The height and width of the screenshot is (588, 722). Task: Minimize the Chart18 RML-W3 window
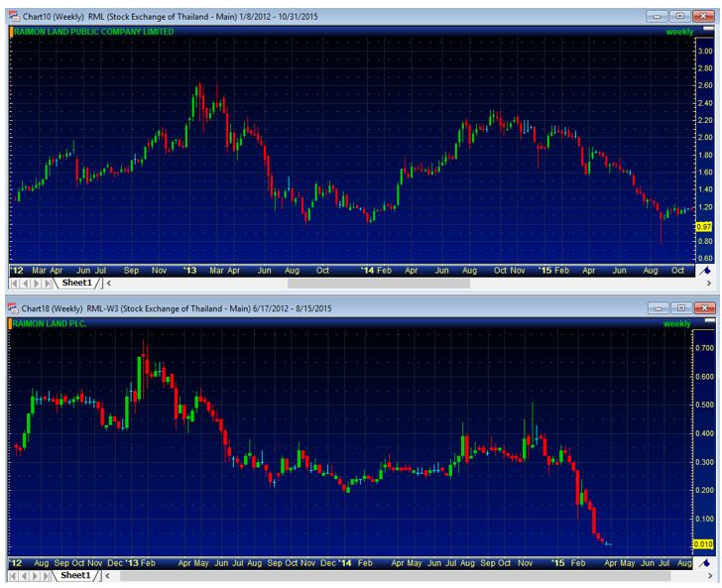(657, 308)
